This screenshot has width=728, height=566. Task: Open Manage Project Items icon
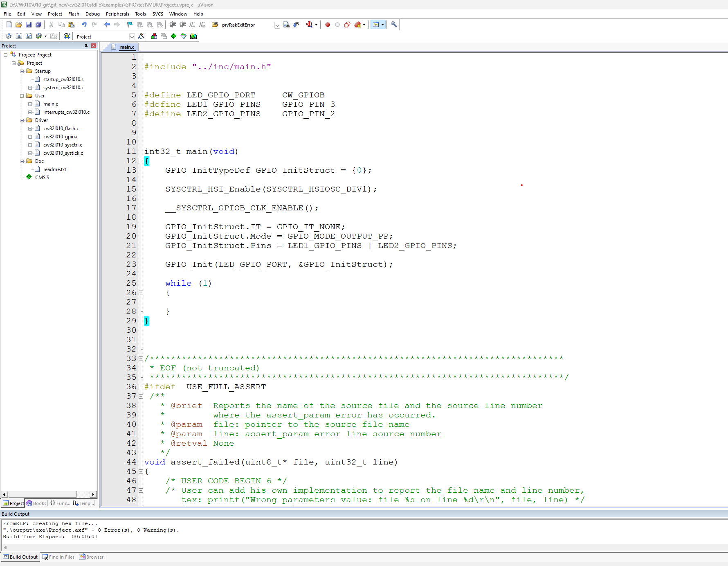[x=154, y=36]
